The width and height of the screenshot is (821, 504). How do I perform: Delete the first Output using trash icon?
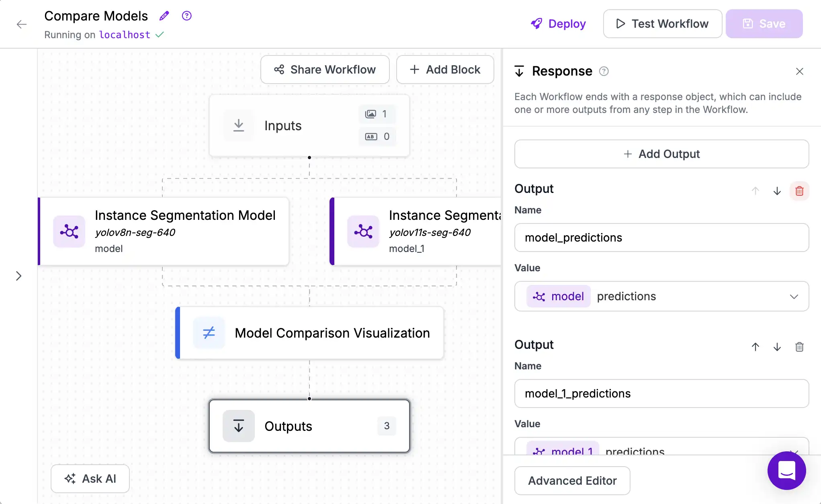pos(799,191)
